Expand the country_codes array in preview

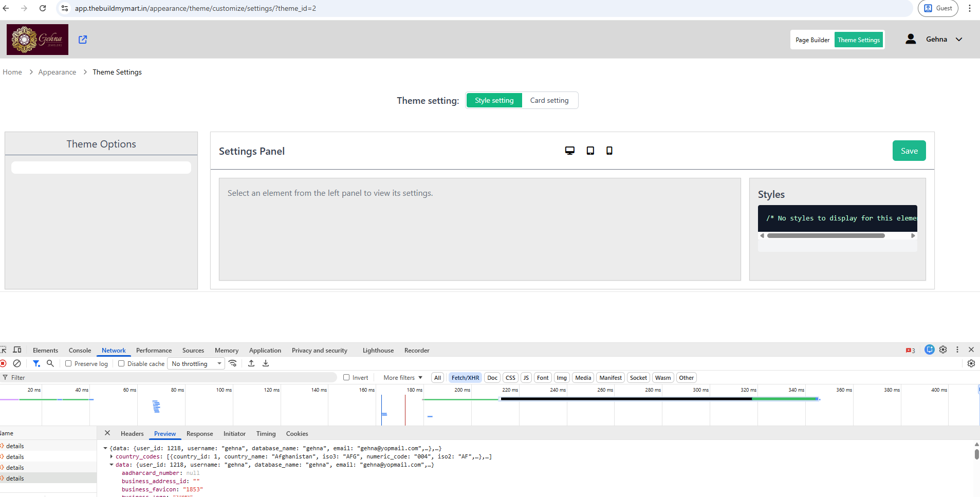coord(112,456)
